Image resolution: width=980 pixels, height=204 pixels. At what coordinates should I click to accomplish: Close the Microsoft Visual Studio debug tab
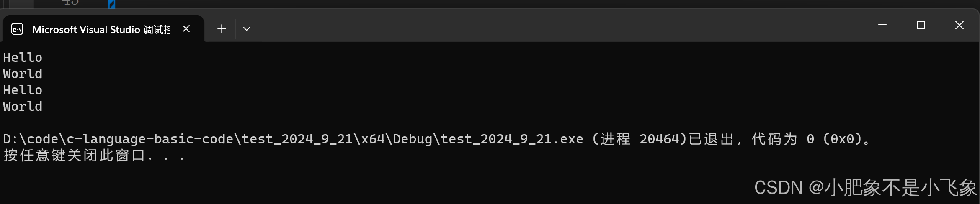tap(186, 28)
